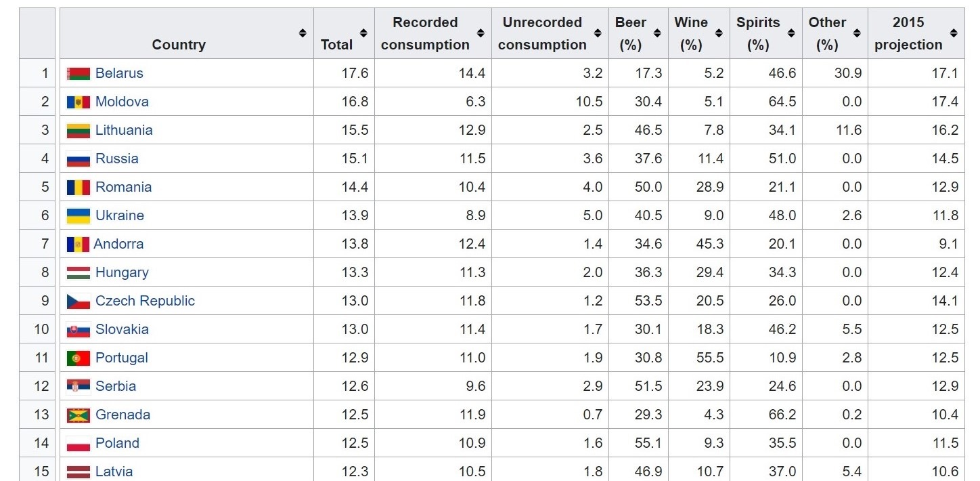Click the Ukraine flag icon
The image size is (980, 481).
[x=79, y=216]
